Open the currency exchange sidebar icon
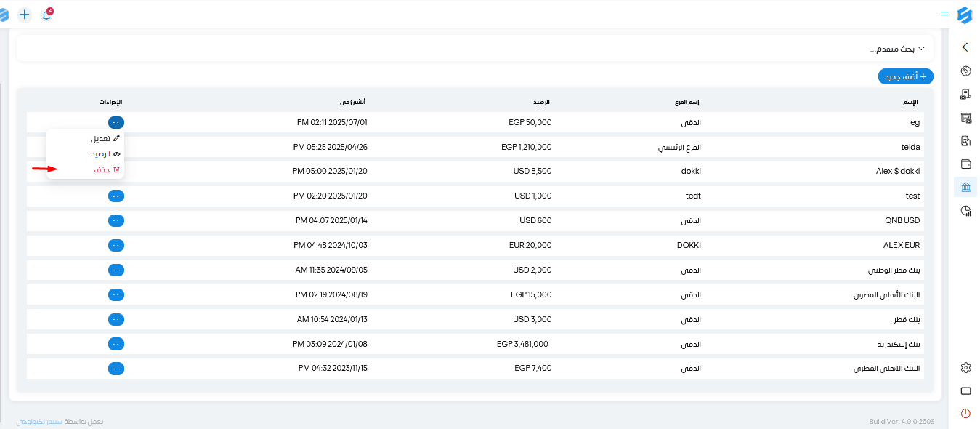The height and width of the screenshot is (429, 980). click(965, 71)
